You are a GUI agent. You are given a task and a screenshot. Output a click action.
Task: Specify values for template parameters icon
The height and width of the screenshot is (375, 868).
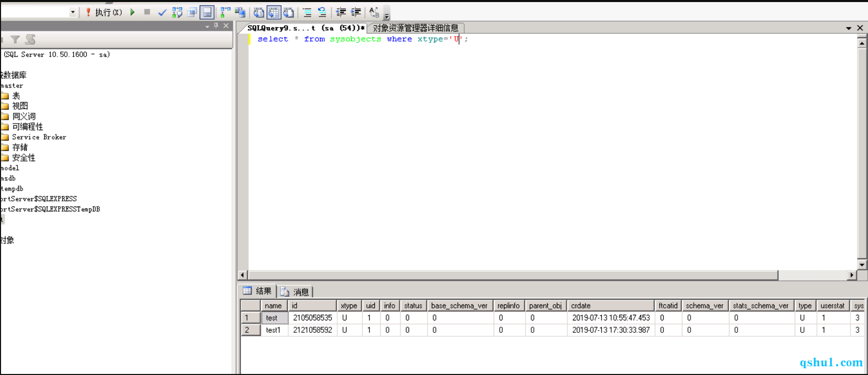[x=374, y=12]
